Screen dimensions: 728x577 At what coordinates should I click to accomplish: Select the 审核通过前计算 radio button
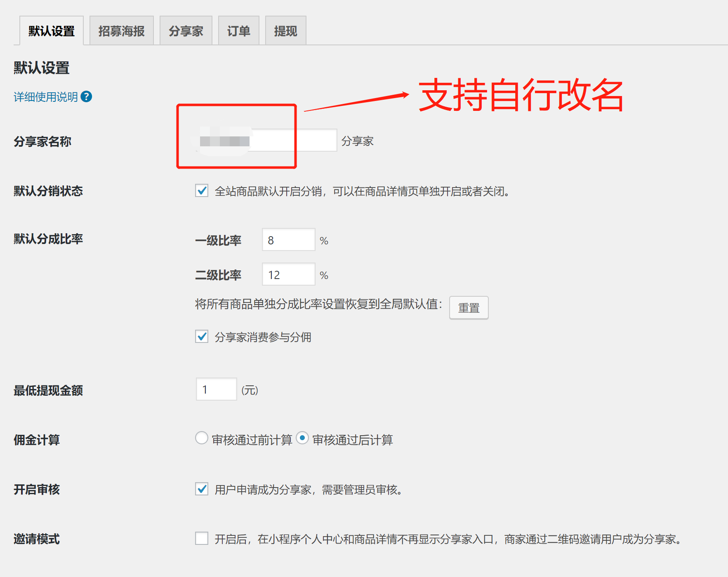201,438
